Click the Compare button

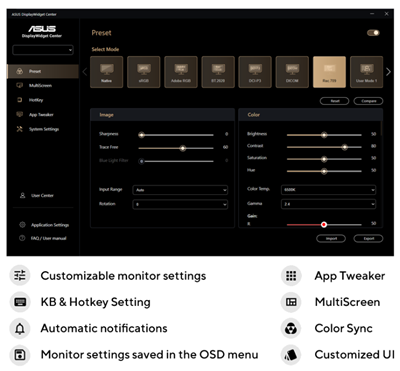[368, 101]
